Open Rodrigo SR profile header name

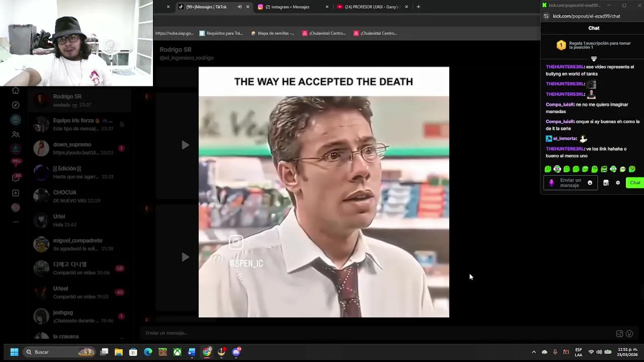[176, 50]
